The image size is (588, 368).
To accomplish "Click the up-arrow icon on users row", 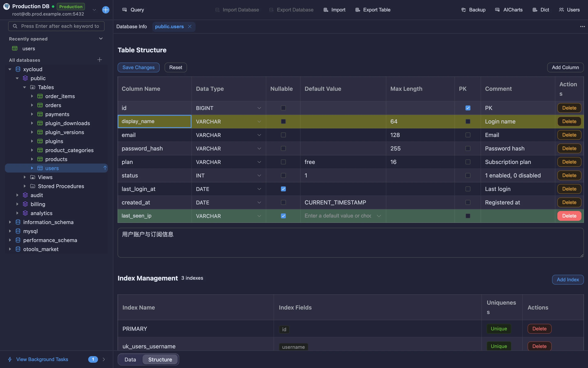I will click(105, 168).
